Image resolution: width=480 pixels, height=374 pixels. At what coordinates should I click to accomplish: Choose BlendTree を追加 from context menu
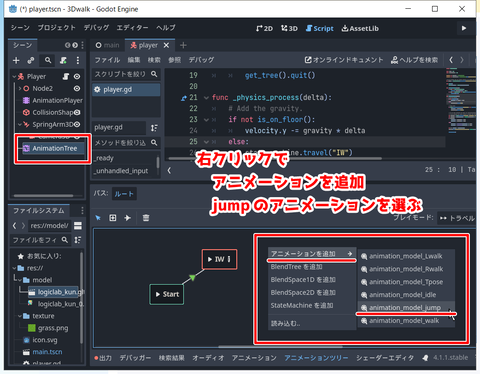tap(312, 267)
